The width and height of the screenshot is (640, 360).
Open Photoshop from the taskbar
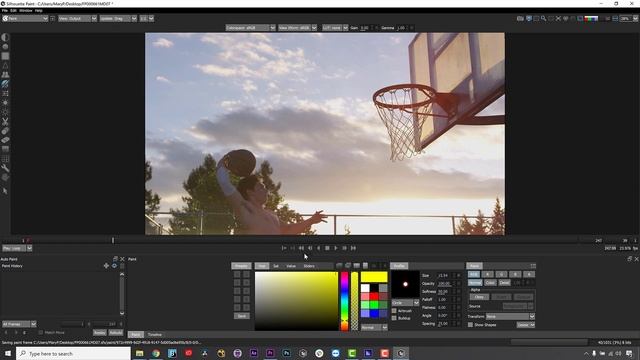click(x=286, y=353)
